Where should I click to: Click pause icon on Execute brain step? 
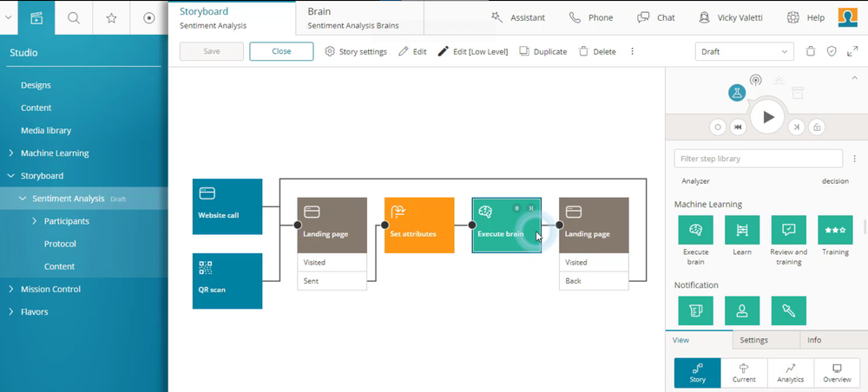pyautogui.click(x=517, y=208)
